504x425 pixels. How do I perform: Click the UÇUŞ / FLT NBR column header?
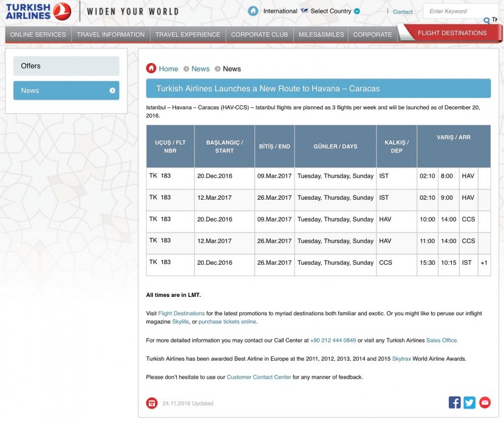click(x=171, y=146)
